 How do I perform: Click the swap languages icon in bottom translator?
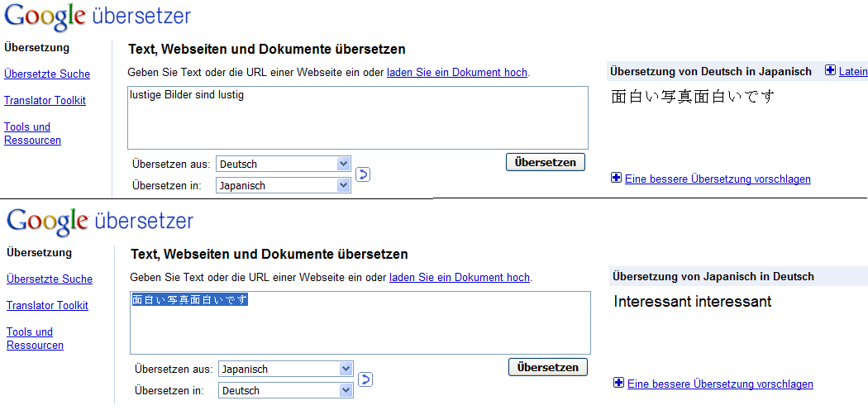tap(365, 379)
